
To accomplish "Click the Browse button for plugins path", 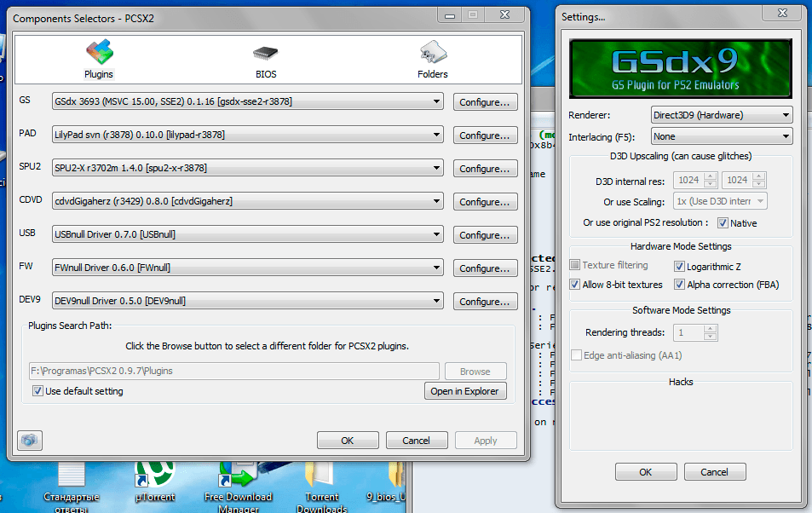I will [475, 371].
